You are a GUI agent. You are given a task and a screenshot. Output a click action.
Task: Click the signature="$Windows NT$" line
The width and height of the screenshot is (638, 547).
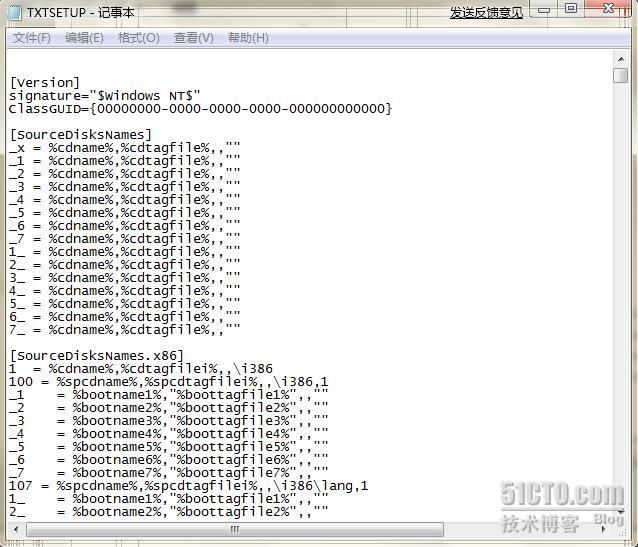click(x=105, y=96)
